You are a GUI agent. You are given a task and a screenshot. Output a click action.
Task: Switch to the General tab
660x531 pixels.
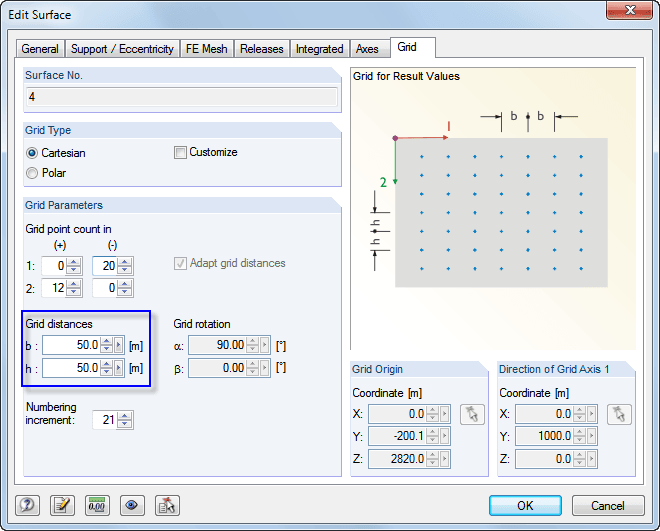coord(40,49)
